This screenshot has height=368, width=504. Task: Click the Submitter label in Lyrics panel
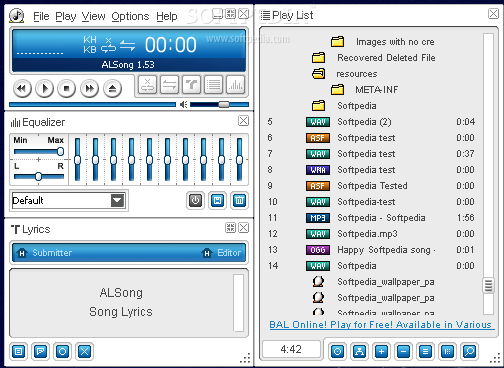[x=52, y=253]
